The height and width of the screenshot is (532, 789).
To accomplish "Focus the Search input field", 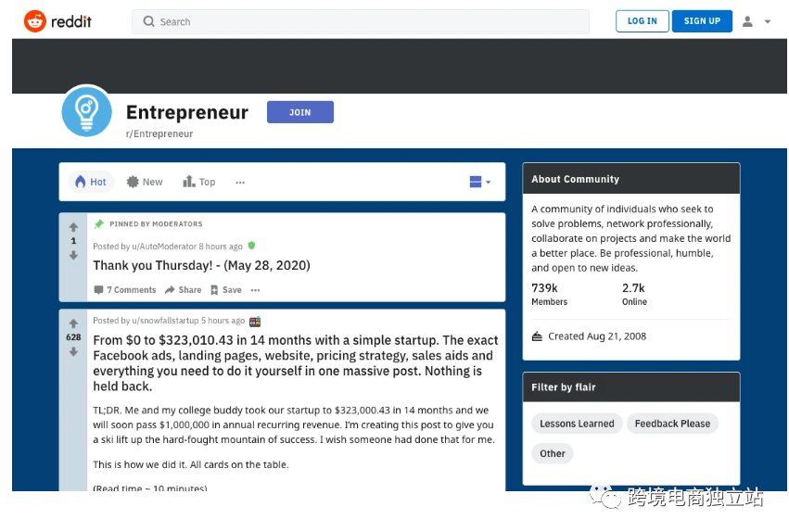I will point(361,21).
